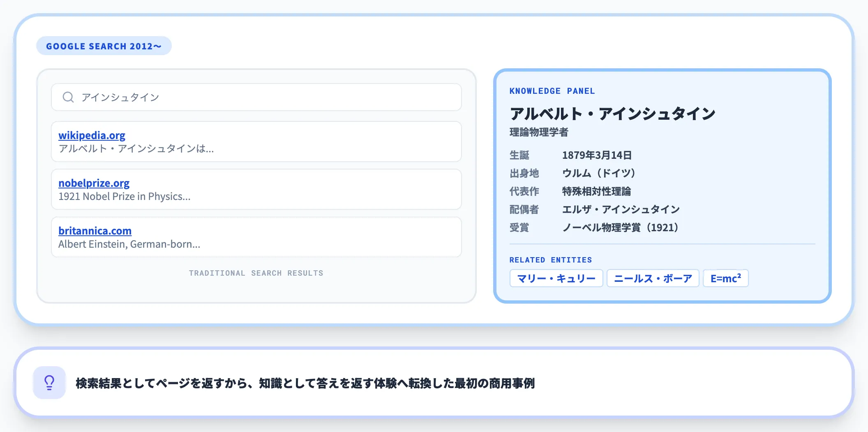Click the 出身地 value ウルム（ドイツ）

600,173
